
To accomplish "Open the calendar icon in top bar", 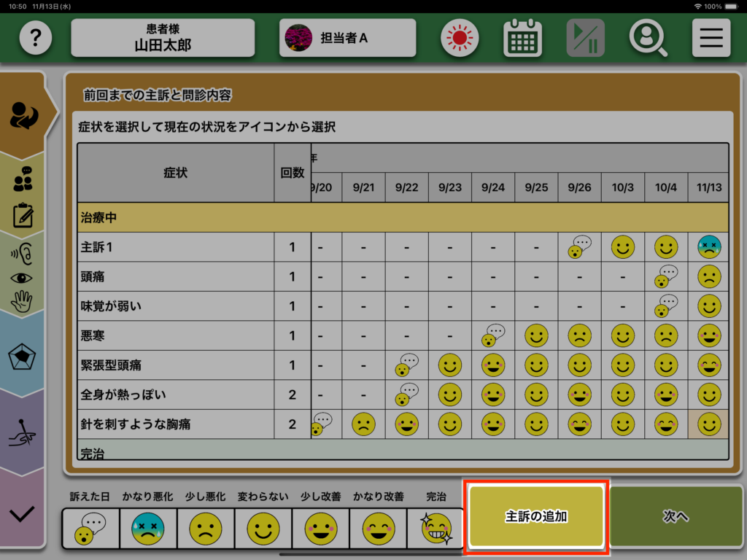I will click(522, 38).
